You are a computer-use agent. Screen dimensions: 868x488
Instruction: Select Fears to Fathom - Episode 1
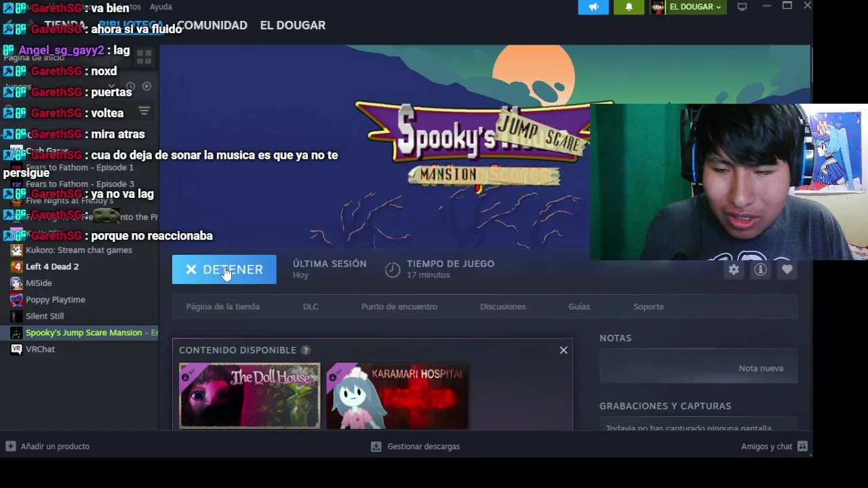point(79,167)
